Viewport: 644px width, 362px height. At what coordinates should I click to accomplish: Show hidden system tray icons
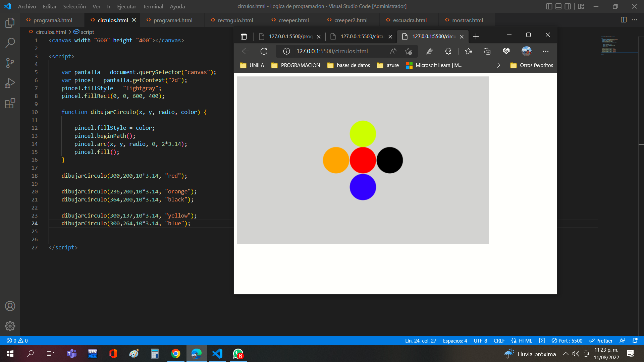point(566,354)
